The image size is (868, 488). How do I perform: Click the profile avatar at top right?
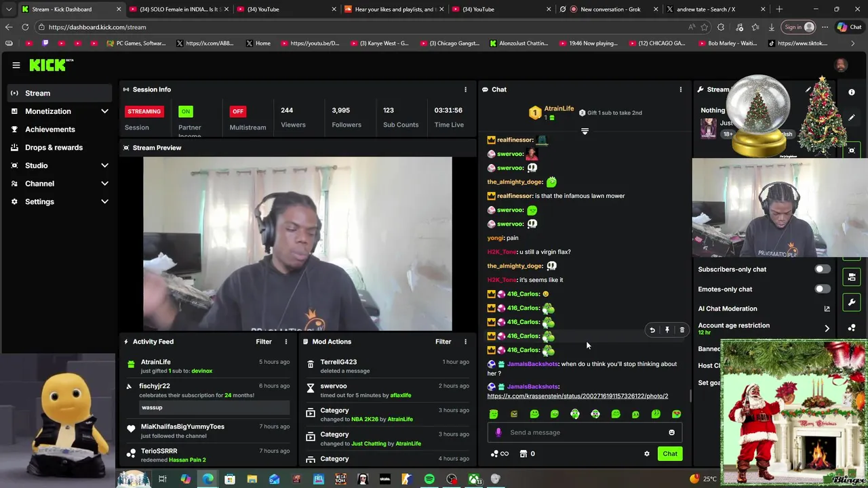tap(841, 65)
